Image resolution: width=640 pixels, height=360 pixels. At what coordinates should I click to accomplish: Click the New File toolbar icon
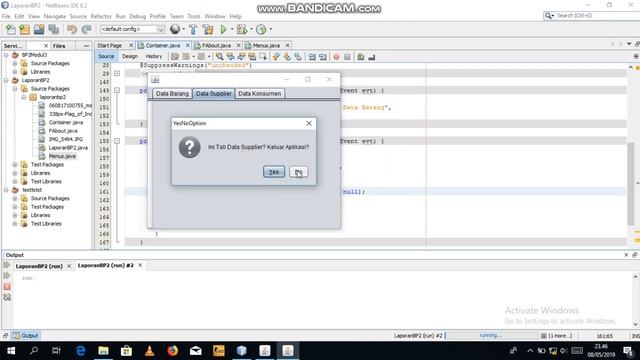point(11,29)
